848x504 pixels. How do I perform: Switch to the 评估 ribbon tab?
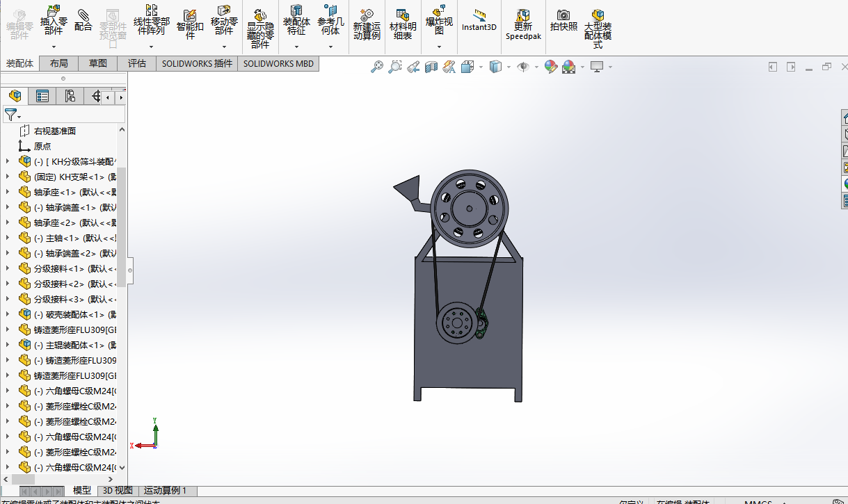pos(137,63)
